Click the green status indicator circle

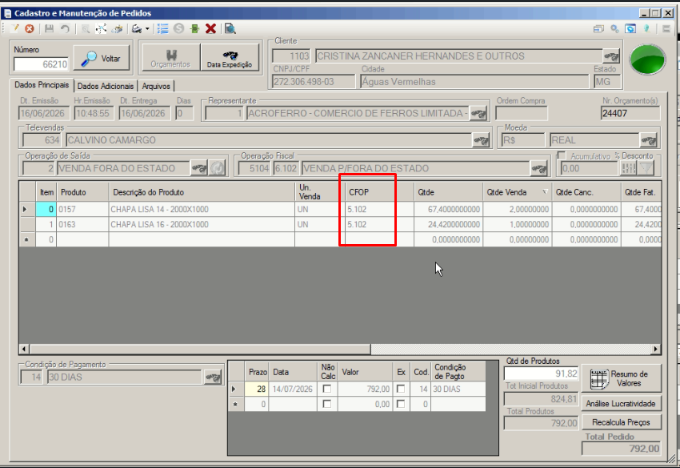[647, 59]
